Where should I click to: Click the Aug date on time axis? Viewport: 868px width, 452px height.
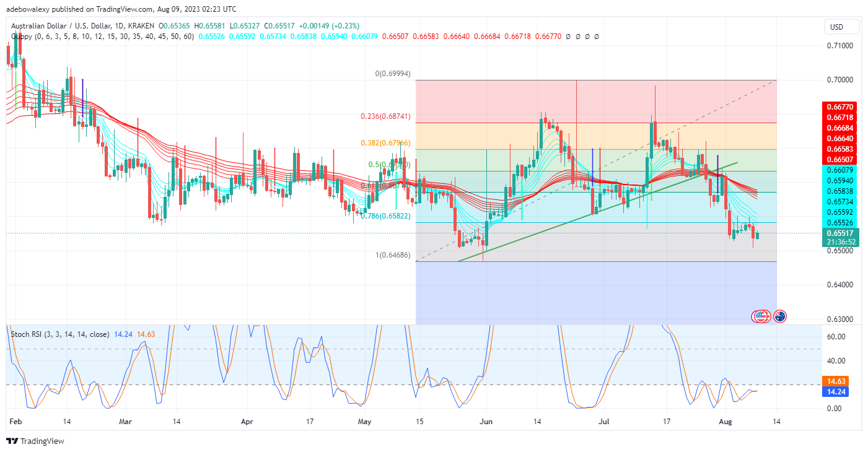[x=726, y=422]
